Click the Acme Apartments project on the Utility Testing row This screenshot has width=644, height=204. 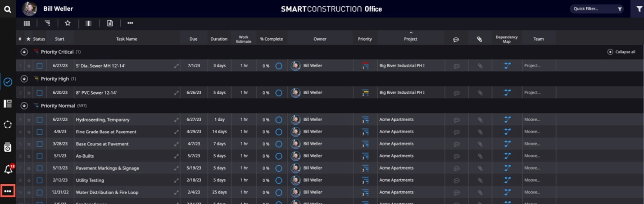[396, 180]
